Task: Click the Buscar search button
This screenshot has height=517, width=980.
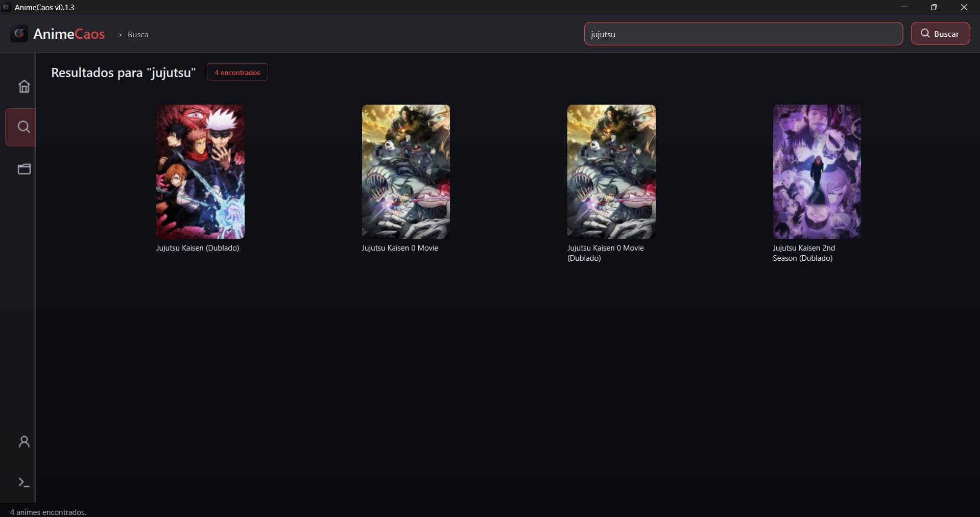Action: (x=940, y=34)
